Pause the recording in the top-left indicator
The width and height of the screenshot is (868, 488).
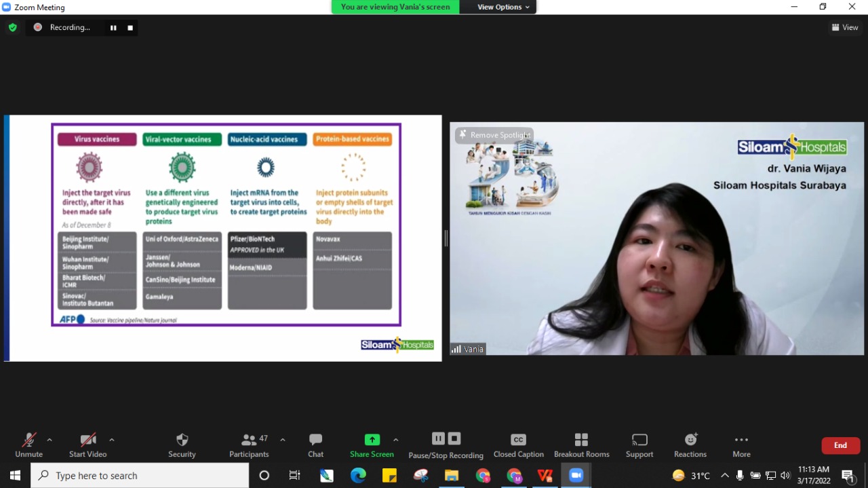point(113,28)
